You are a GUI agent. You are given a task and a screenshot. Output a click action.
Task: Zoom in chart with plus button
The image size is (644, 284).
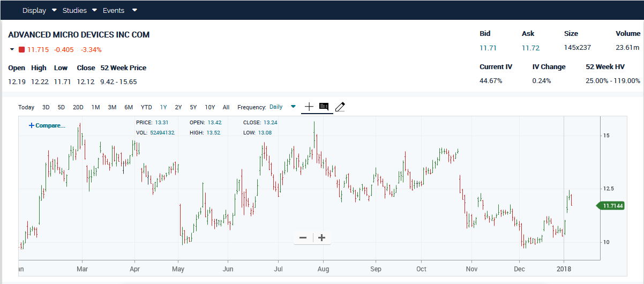[x=321, y=237]
